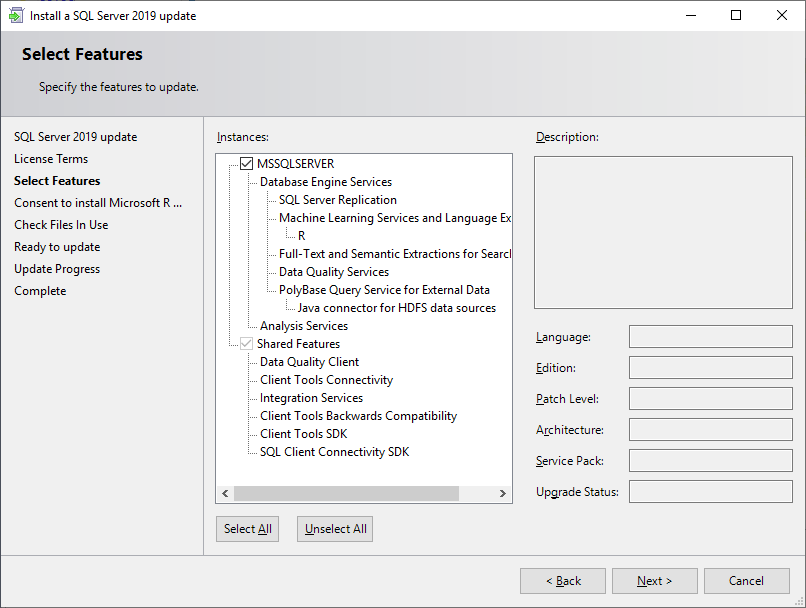Select Client Tools Backwards Compatibility item
This screenshot has height=608, width=806.
(358, 416)
